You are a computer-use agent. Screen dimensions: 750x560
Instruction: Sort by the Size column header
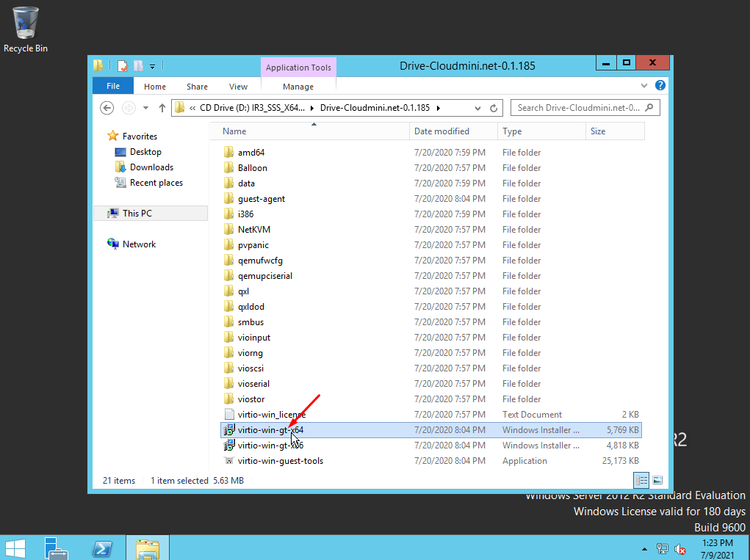[x=615, y=131]
